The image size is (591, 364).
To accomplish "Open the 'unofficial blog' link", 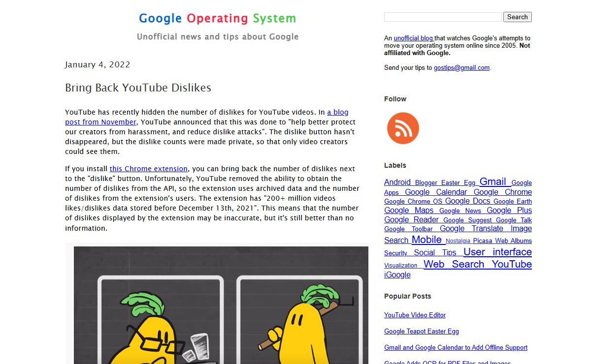I will [414, 38].
